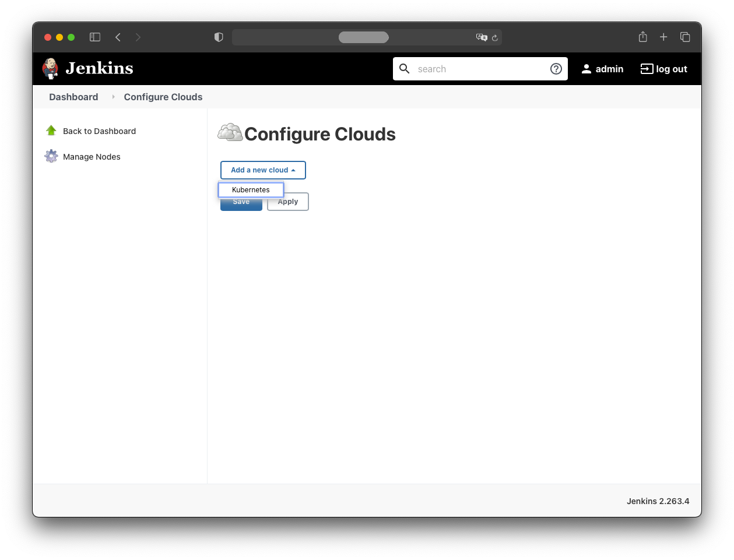The image size is (734, 560).
Task: Go back using the browser back arrow
Action: (118, 37)
